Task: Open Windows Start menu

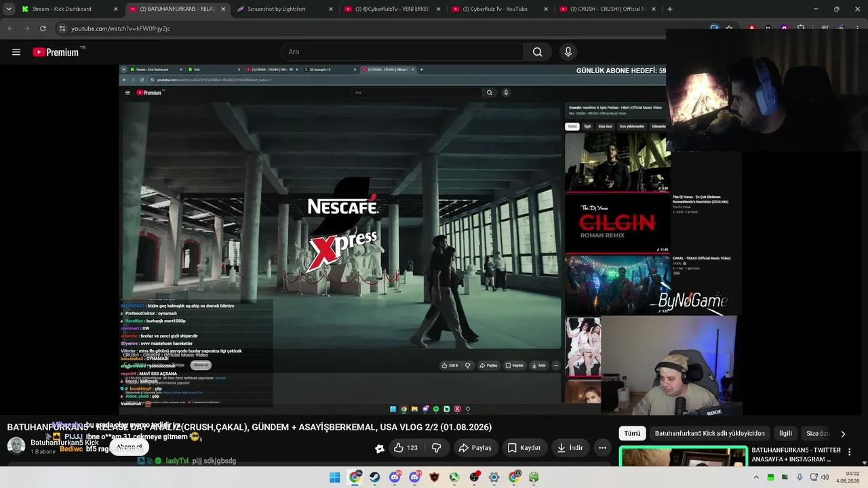Action: 335,478
